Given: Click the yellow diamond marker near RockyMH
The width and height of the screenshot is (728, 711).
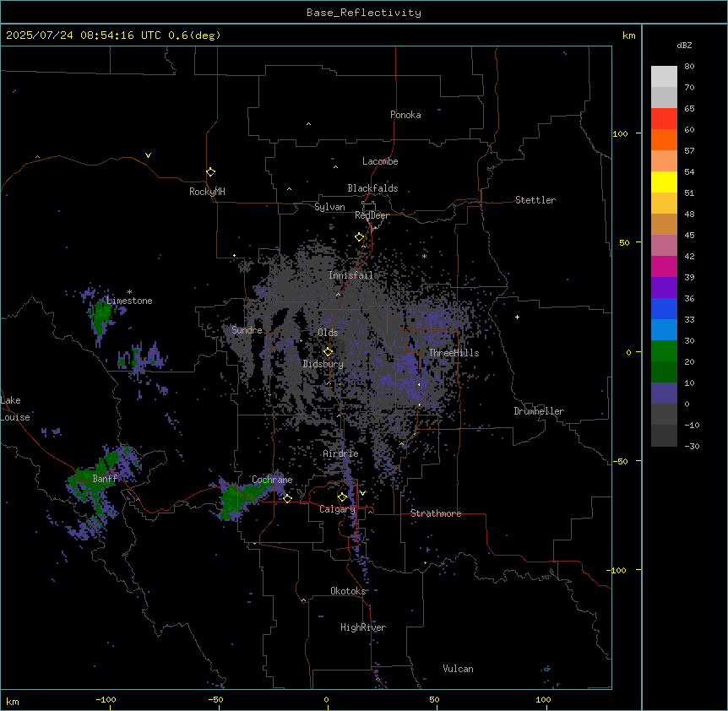Looking at the screenshot, I should (x=210, y=171).
